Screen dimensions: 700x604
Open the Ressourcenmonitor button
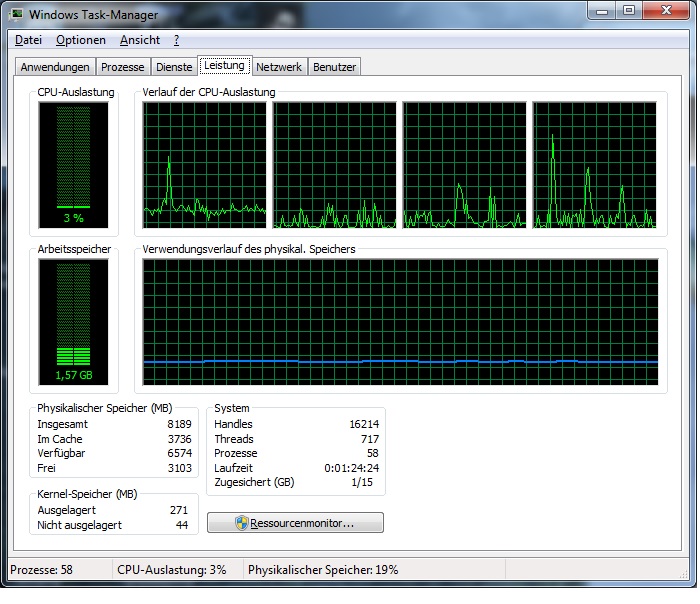tap(295, 523)
